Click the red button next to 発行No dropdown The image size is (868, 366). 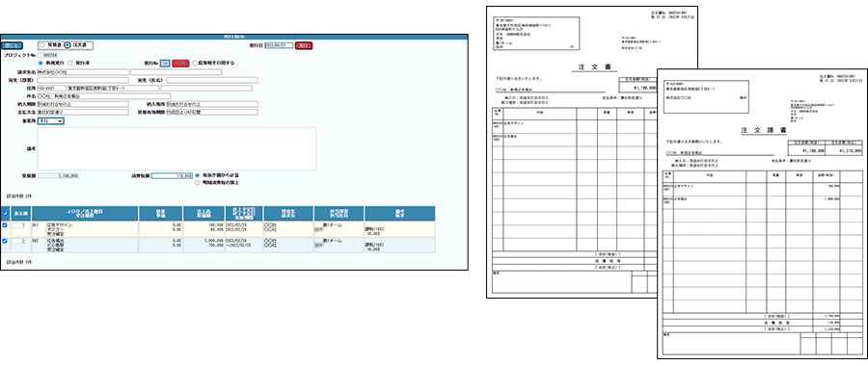point(180,64)
